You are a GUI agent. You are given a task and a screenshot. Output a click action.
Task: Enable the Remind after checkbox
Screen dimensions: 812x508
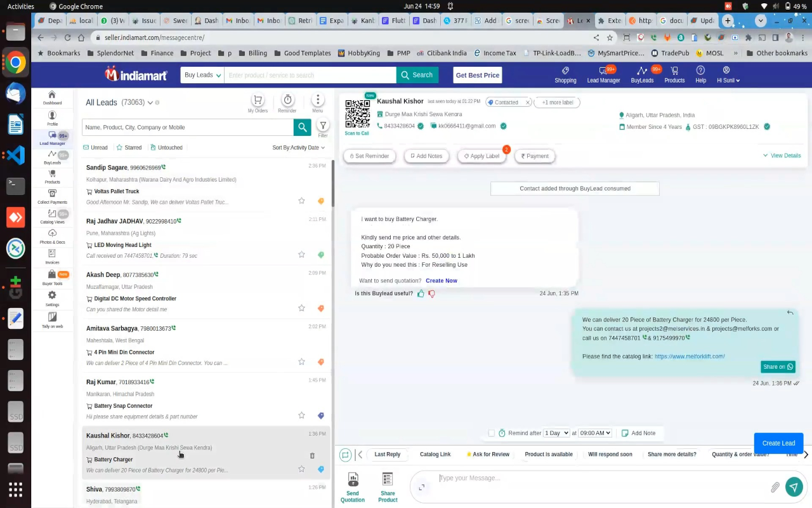click(x=492, y=432)
